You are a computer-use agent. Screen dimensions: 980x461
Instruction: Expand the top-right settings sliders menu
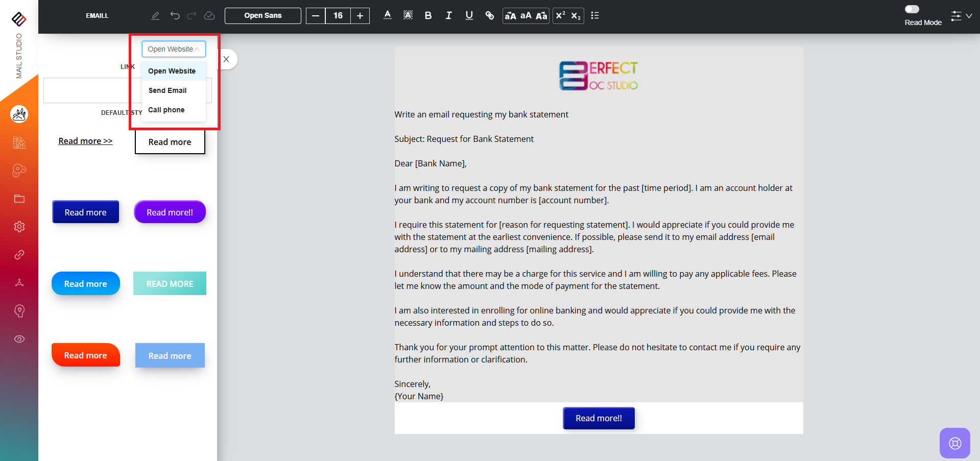tap(961, 16)
